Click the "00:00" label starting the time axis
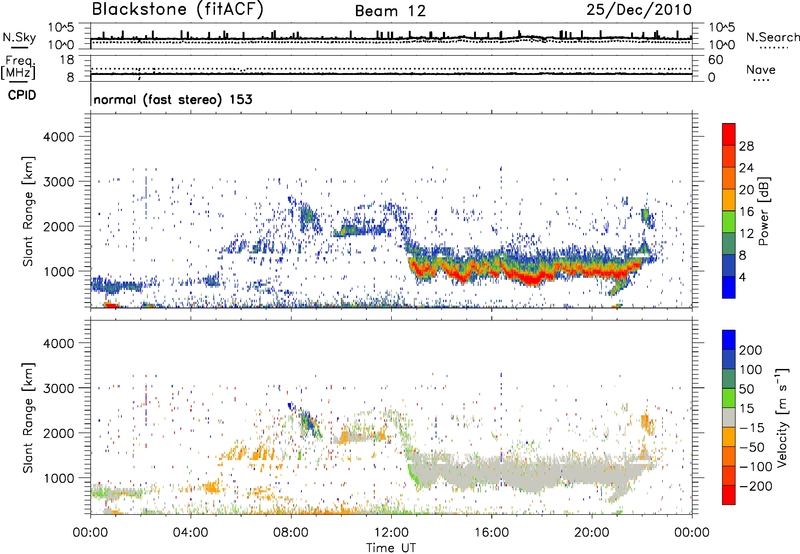 coord(90,533)
